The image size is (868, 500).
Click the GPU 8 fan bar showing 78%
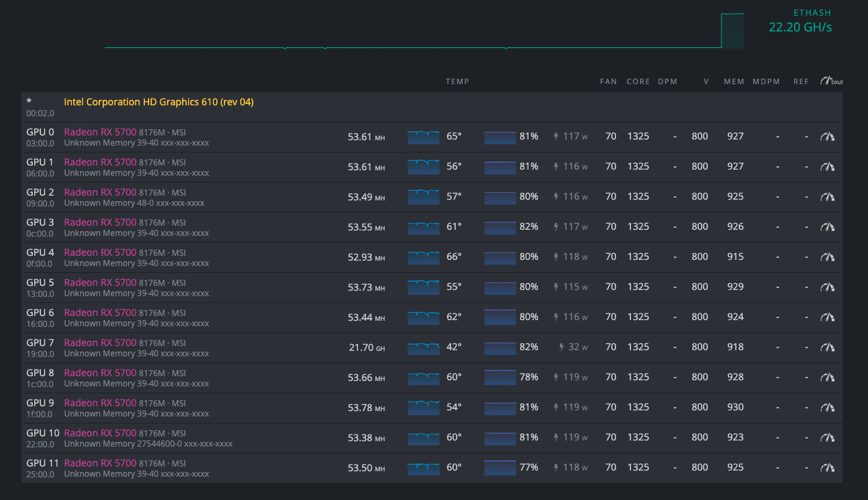500,378
